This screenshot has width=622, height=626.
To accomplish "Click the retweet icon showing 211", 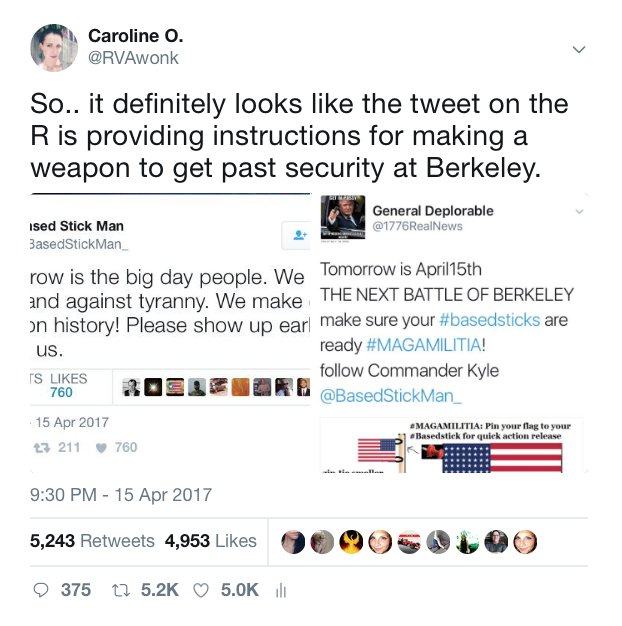I will 42,448.
